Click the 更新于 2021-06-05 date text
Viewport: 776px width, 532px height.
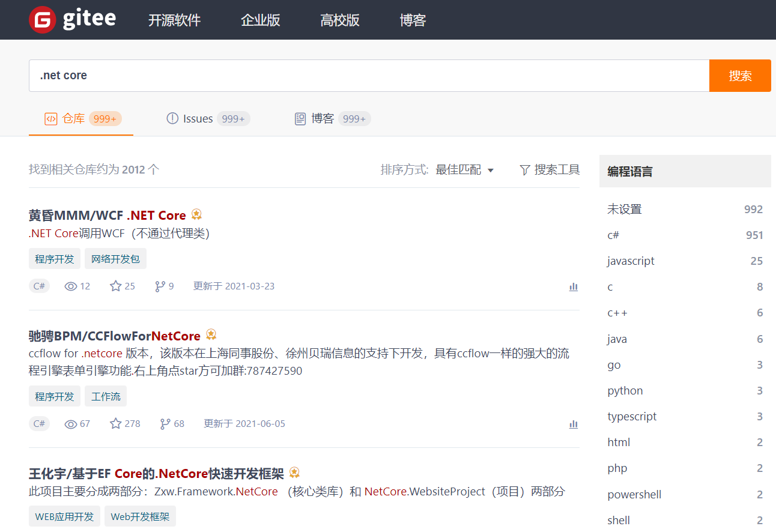point(244,424)
